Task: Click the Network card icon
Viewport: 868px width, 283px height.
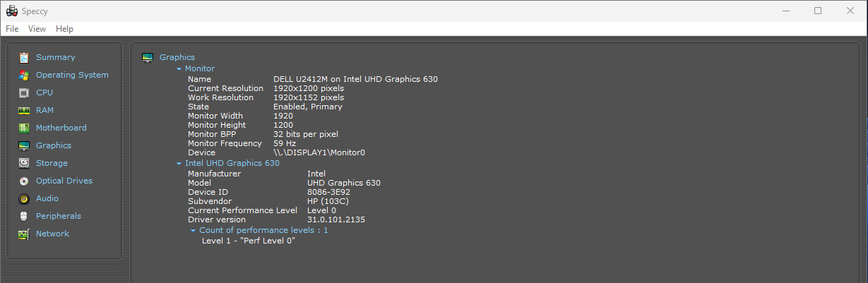Action: click(x=24, y=234)
